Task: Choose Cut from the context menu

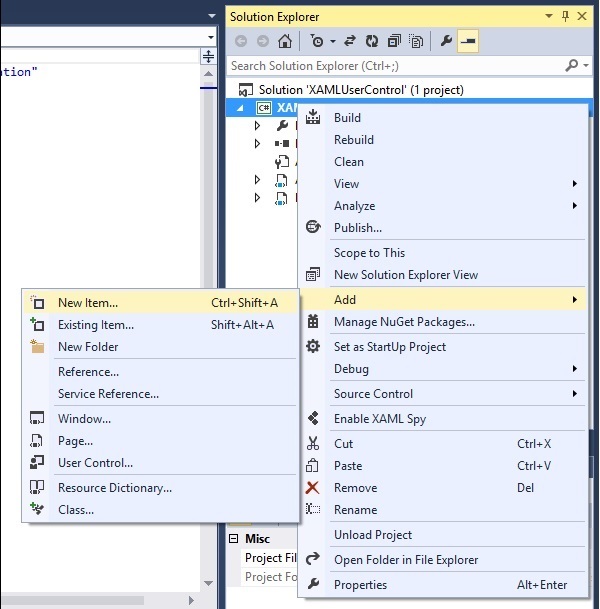Action: (442, 444)
